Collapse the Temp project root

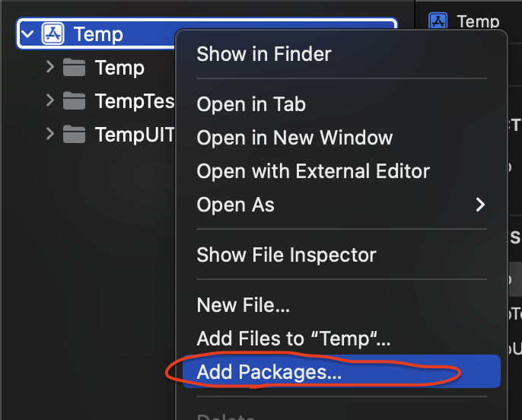coord(27,33)
